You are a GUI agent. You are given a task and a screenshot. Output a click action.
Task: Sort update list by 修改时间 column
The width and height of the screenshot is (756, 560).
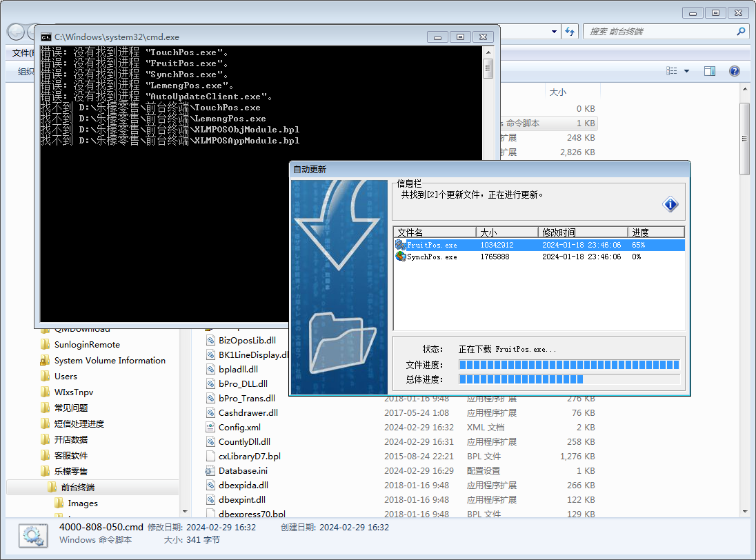583,232
